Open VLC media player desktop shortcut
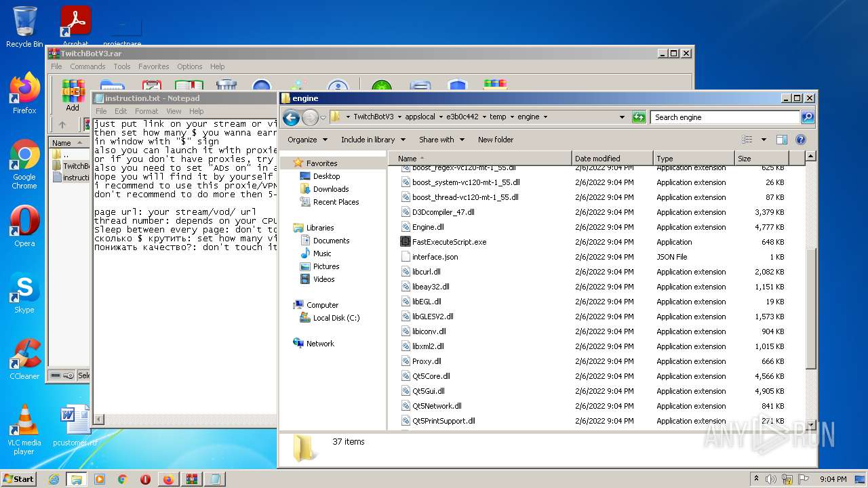Image resolution: width=868 pixels, height=488 pixels. click(24, 429)
